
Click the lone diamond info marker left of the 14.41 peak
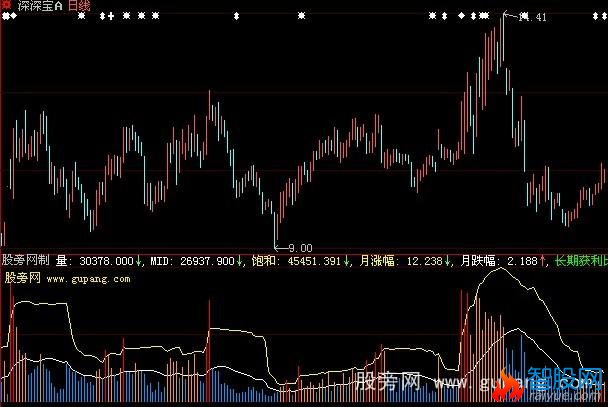[x=461, y=16]
